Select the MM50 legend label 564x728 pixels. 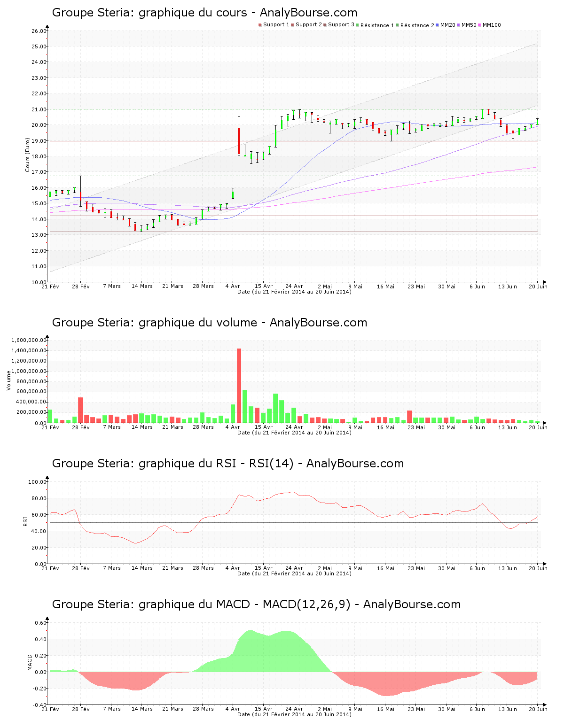tap(469, 25)
